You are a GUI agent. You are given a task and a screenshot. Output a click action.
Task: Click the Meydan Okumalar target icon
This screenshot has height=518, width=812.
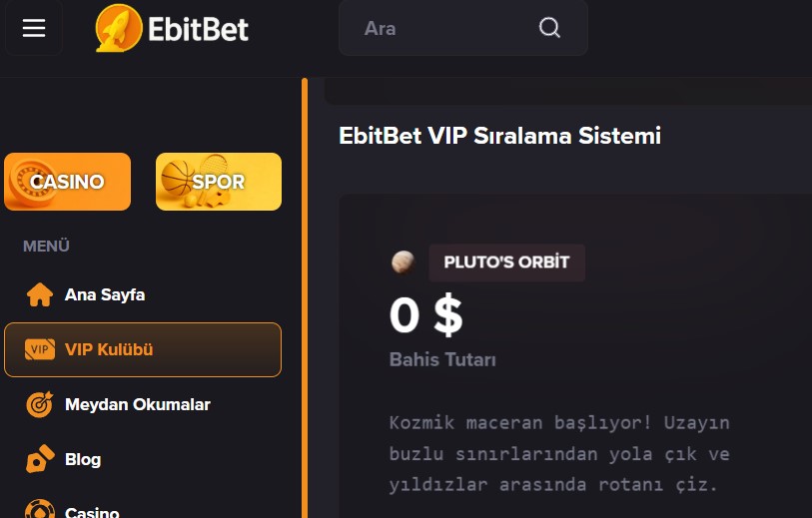pyautogui.click(x=39, y=405)
